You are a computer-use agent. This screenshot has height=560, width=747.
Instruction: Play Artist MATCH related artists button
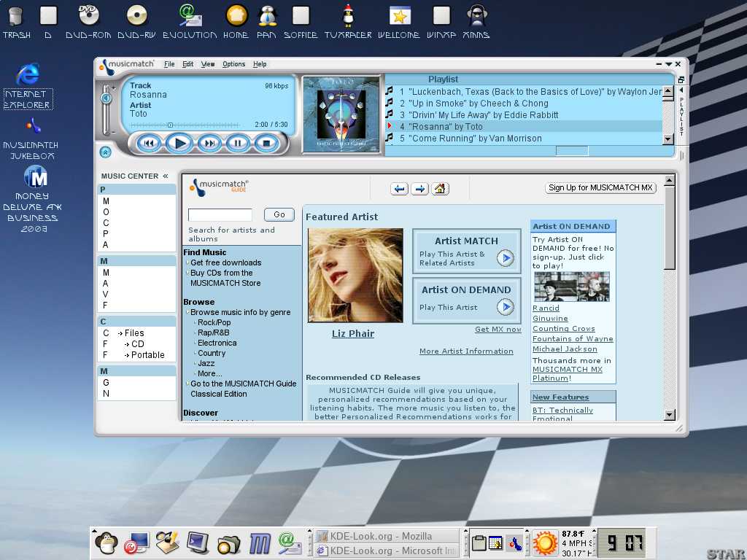506,258
